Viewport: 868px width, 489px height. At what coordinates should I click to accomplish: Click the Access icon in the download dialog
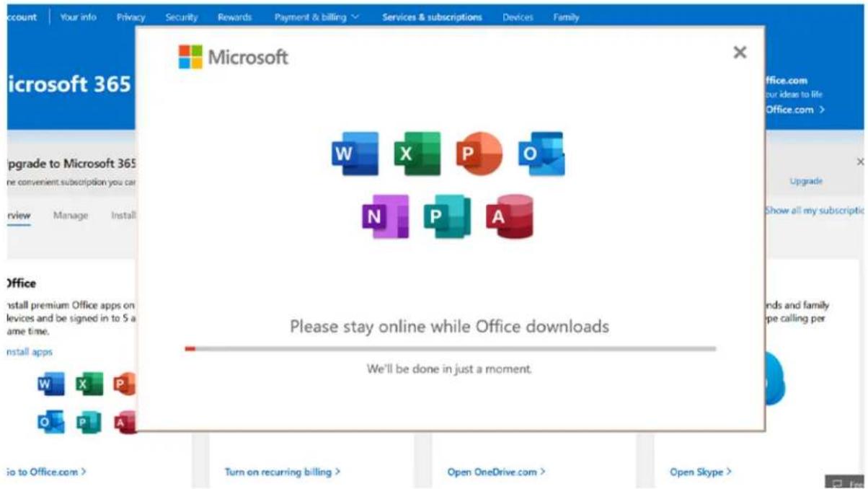coord(510,216)
